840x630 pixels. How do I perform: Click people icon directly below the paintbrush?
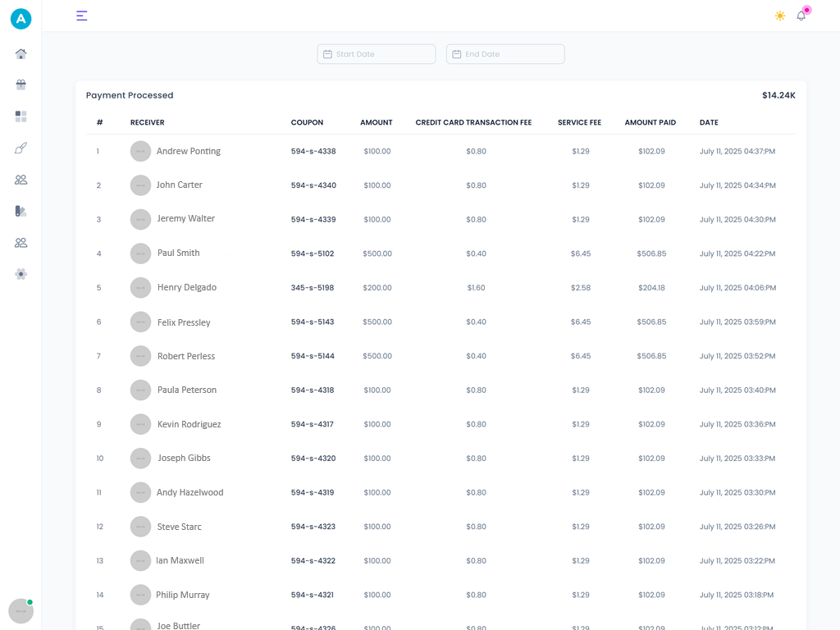[x=21, y=180]
